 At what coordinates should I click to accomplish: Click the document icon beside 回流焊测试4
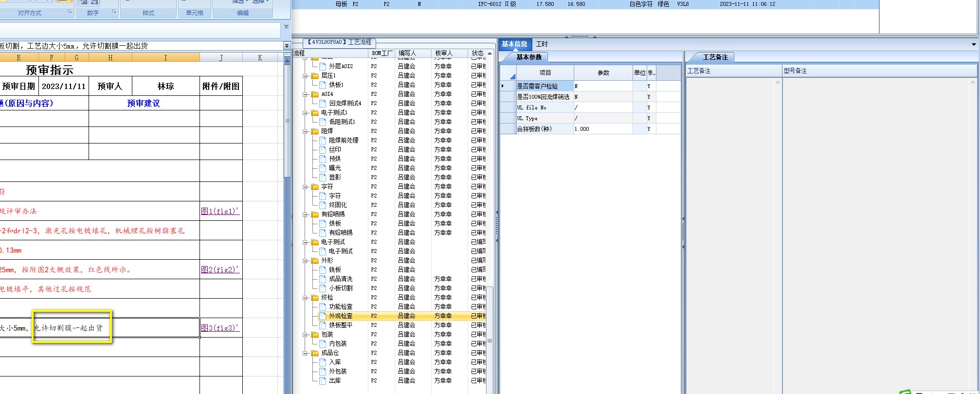(323, 103)
